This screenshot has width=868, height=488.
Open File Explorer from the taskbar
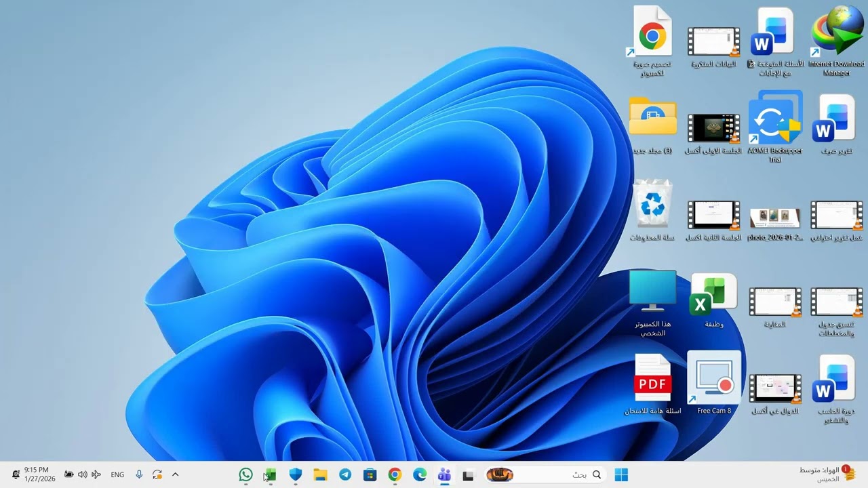(x=320, y=475)
